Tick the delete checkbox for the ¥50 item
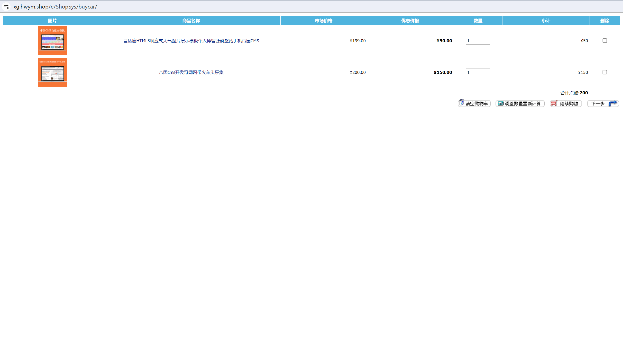This screenshot has height=364, width=623. pos(605,41)
